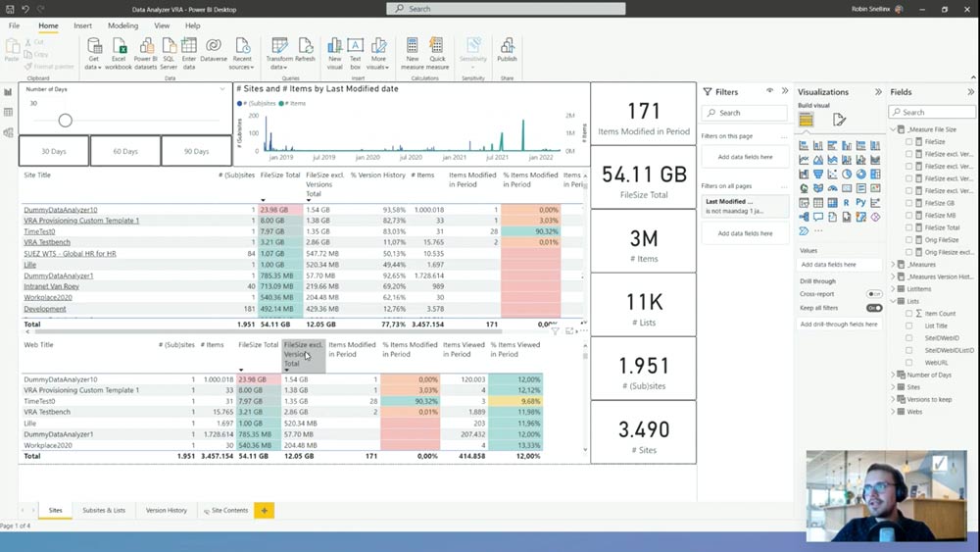Toggle Filters pane visibility eye
The height and width of the screenshot is (552, 980).
point(770,91)
